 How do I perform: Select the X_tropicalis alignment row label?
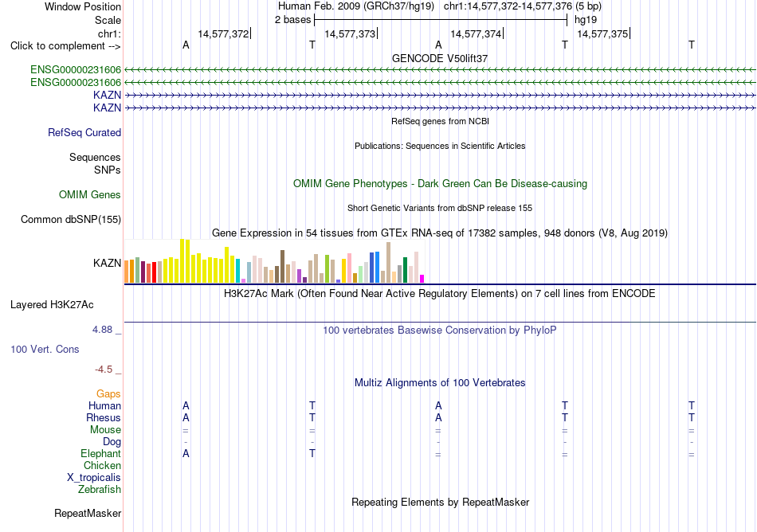point(94,478)
